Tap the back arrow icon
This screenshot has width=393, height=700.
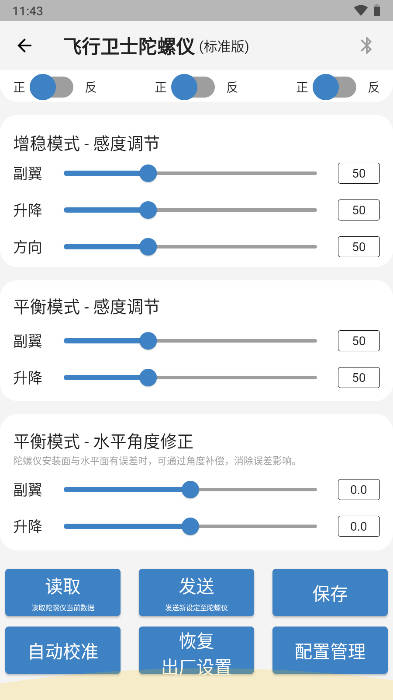point(25,46)
